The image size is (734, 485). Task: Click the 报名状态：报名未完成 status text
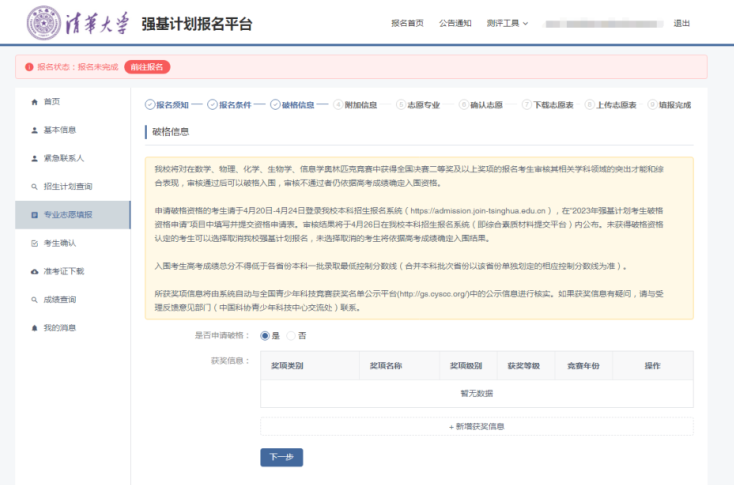coord(78,67)
